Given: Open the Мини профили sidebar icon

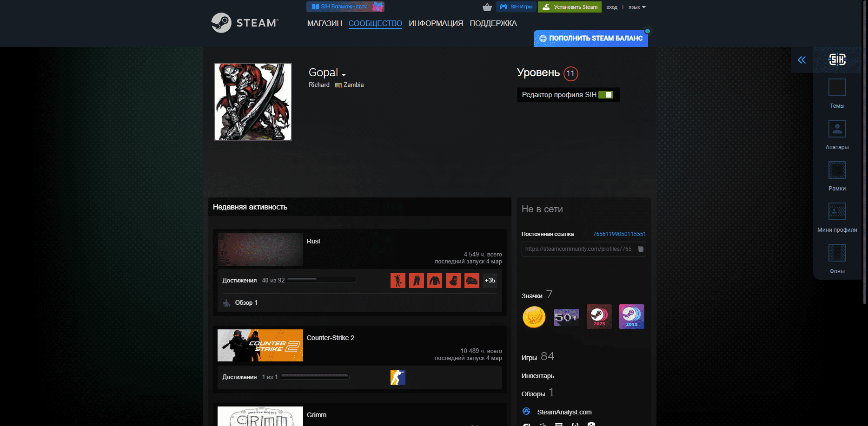Looking at the screenshot, I should coord(837,211).
